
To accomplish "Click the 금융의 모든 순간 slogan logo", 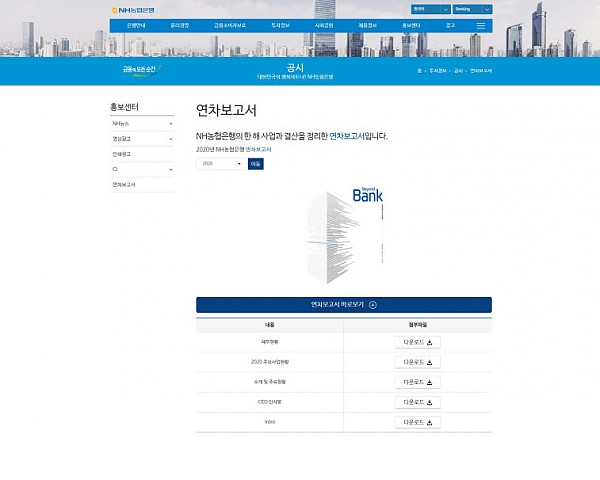I will (x=142, y=70).
